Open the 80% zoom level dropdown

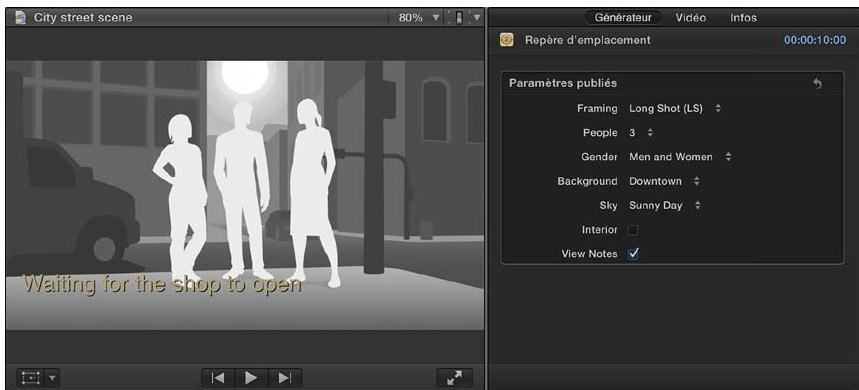coord(419,18)
